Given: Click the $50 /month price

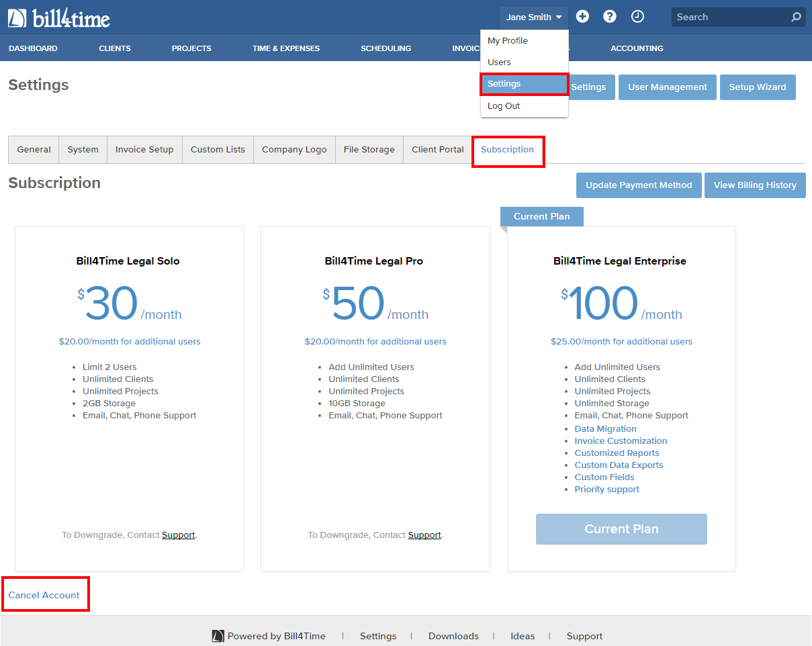Looking at the screenshot, I should click(375, 304).
